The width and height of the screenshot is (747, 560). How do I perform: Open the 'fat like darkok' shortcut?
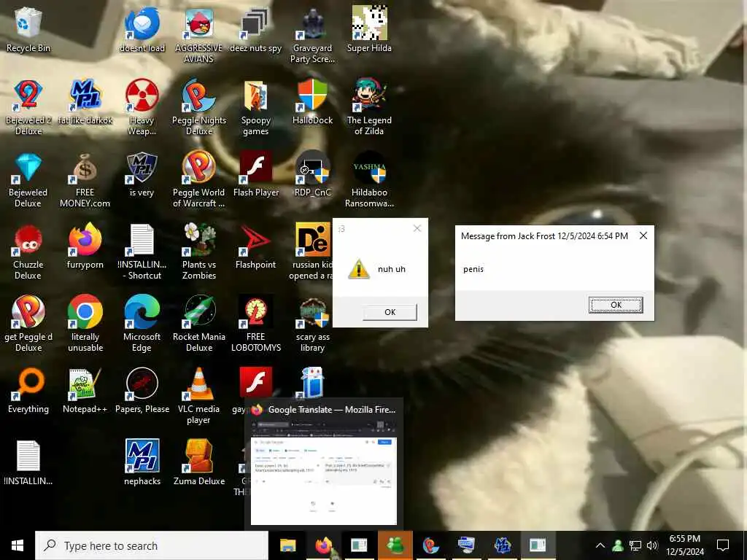point(85,102)
